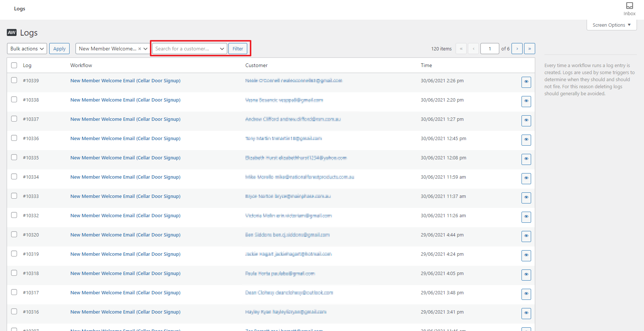
Task: View log #10320 details eye icon
Action: [526, 236]
